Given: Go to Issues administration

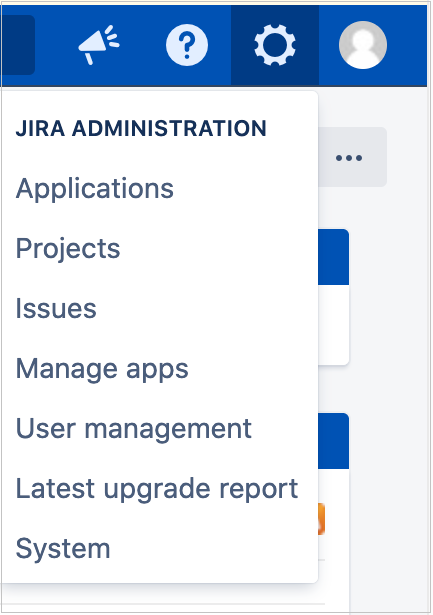Looking at the screenshot, I should (56, 309).
